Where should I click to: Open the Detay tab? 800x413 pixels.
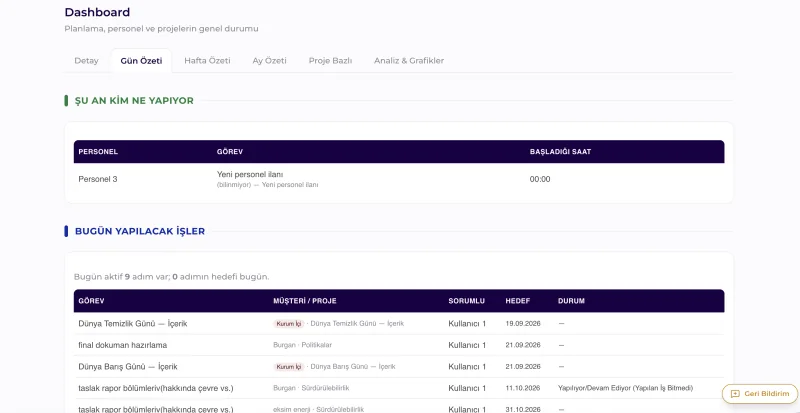(86, 61)
